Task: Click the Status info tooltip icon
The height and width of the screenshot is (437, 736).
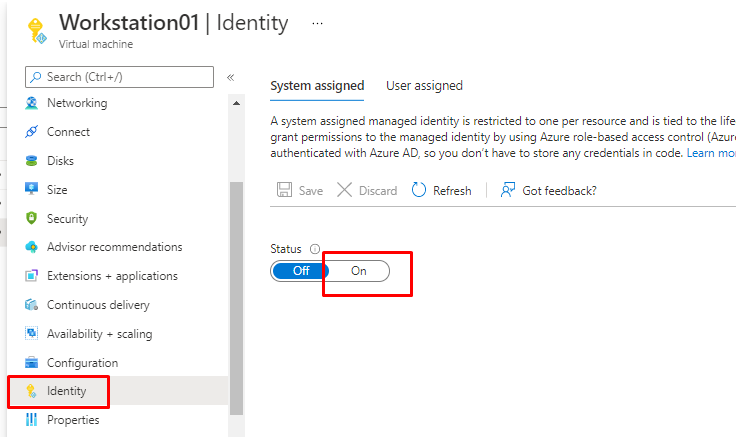Action: point(315,249)
